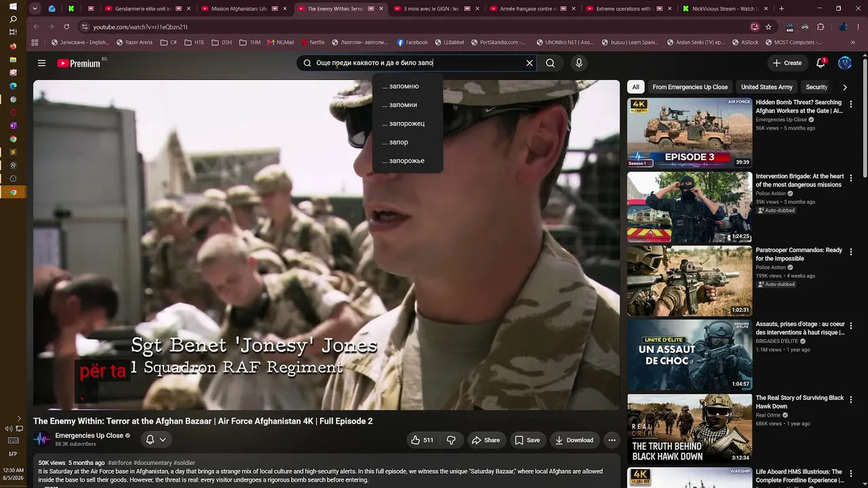
Task: Select the United States Army chip
Action: pos(766,87)
